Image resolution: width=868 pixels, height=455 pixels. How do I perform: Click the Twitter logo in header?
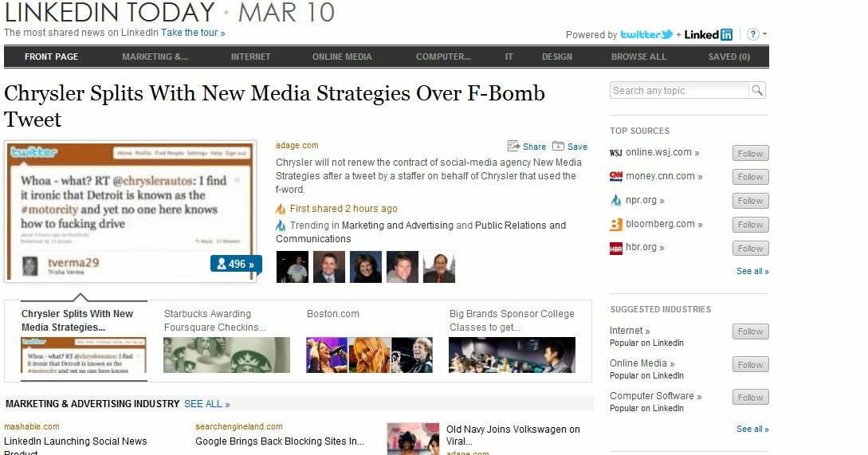646,34
